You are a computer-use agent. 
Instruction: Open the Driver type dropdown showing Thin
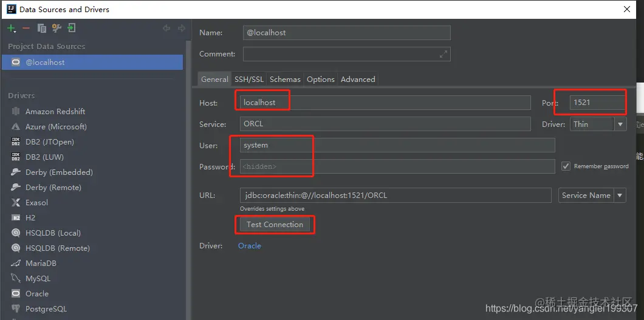[x=598, y=124]
